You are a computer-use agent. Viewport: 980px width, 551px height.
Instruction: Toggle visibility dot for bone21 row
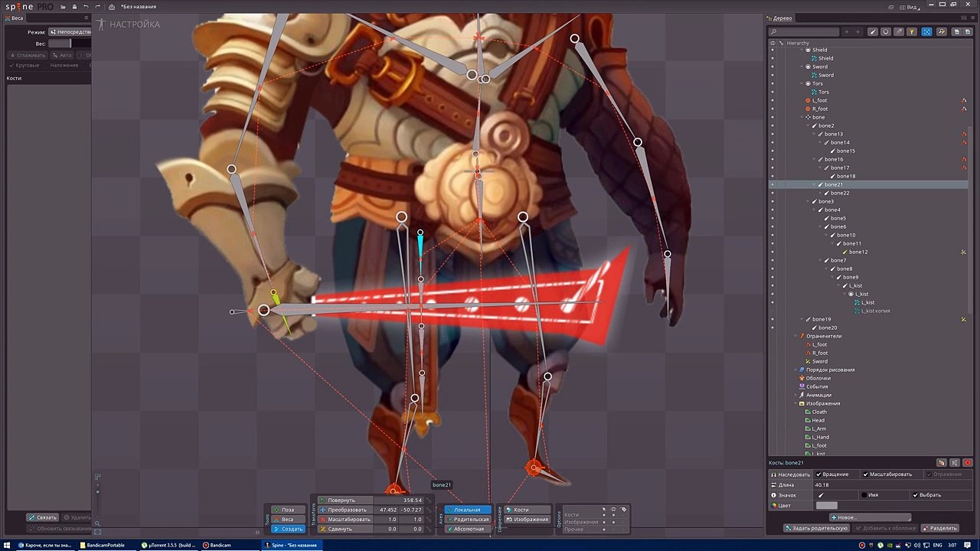772,184
